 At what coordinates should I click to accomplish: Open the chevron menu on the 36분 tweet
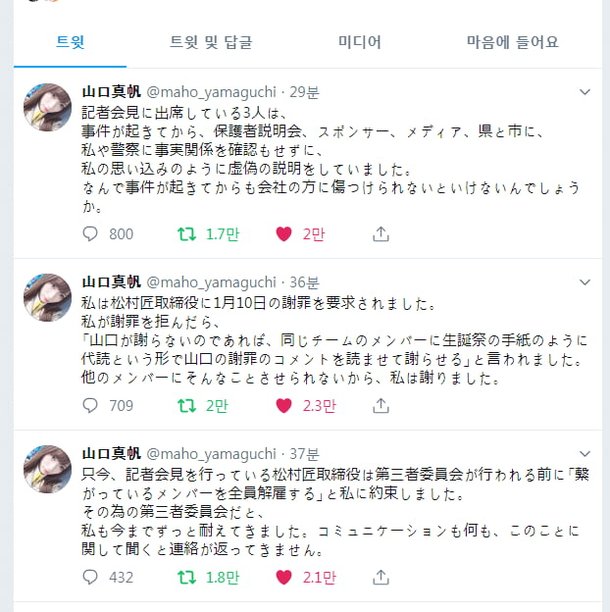pos(585,282)
